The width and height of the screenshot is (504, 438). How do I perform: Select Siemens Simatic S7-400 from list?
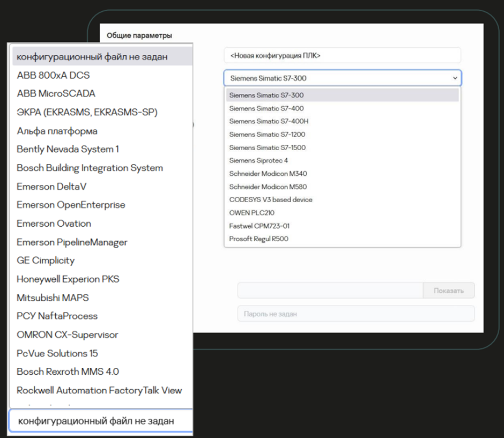266,108
